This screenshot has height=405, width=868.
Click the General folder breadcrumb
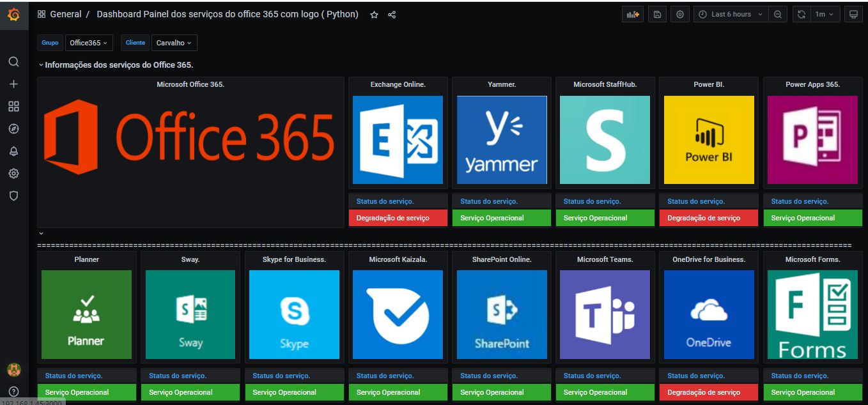click(66, 14)
